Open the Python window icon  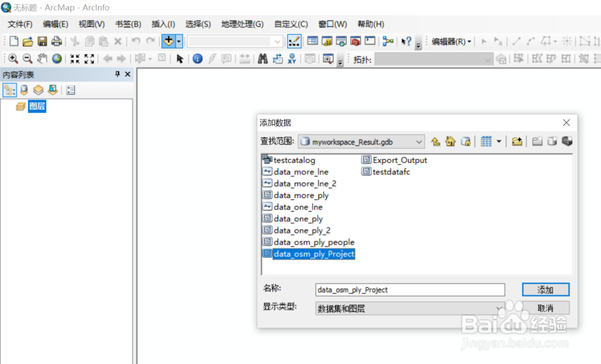(370, 41)
